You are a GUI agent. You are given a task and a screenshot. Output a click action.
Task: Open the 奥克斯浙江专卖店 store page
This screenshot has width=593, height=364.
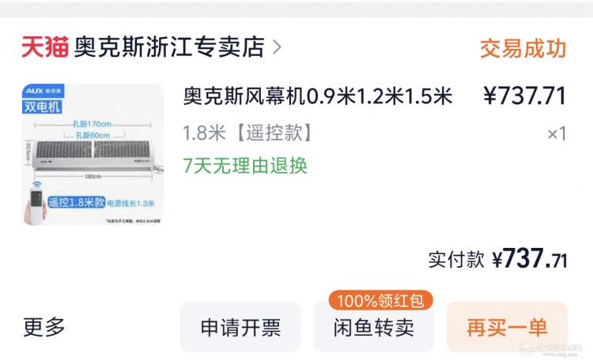point(168,47)
